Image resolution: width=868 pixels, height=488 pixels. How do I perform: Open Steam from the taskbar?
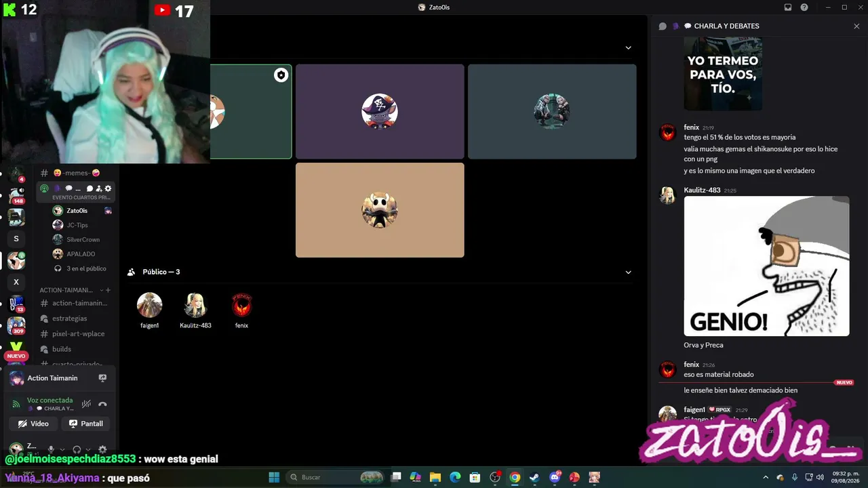pos(535,477)
